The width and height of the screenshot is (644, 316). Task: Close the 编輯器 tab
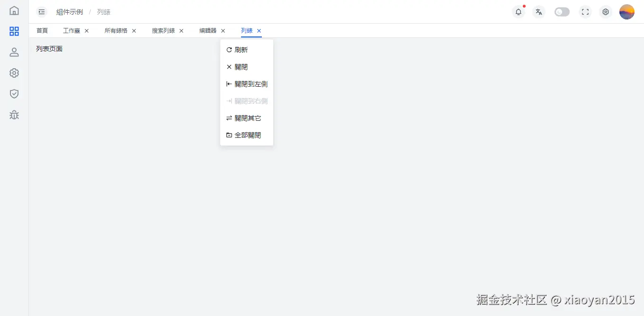[223, 31]
